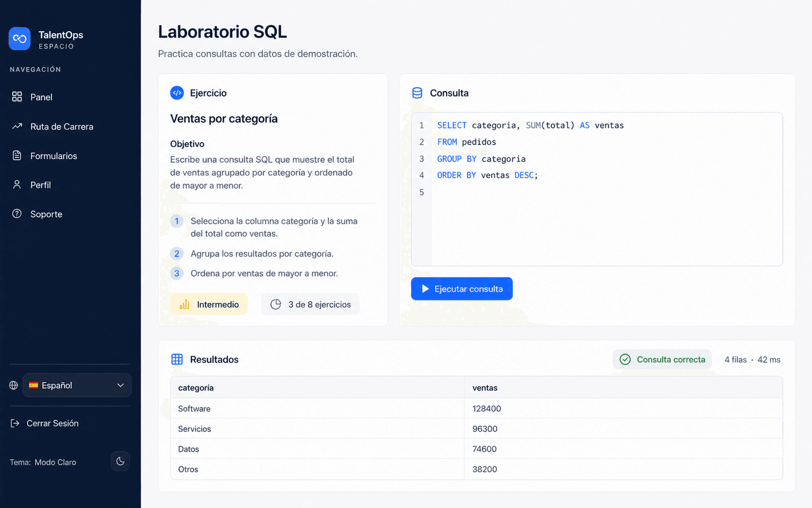Click the Resultados table grid icon
812x508 pixels.
point(177,359)
